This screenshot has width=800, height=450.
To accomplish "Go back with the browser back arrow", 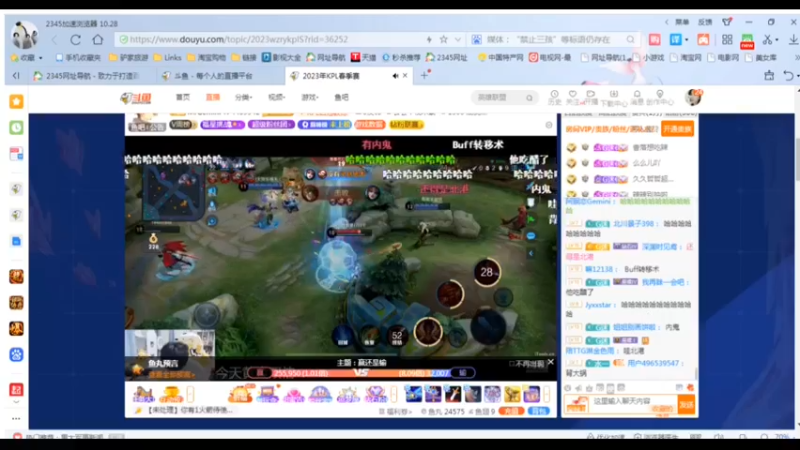I will pos(54,39).
